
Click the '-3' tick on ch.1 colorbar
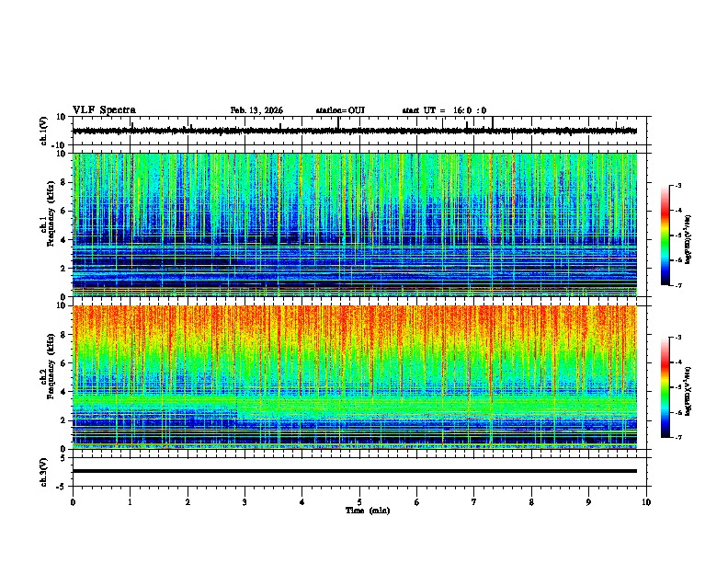point(677,185)
